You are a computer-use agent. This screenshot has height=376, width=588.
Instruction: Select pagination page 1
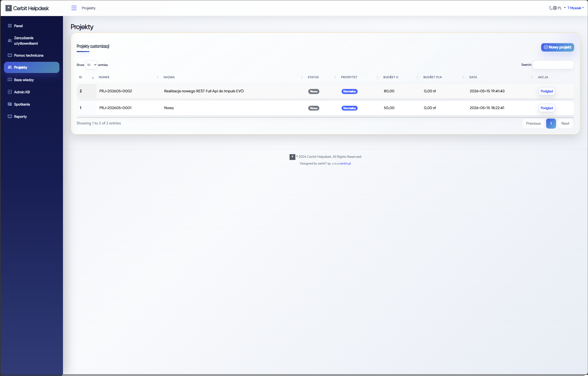551,123
